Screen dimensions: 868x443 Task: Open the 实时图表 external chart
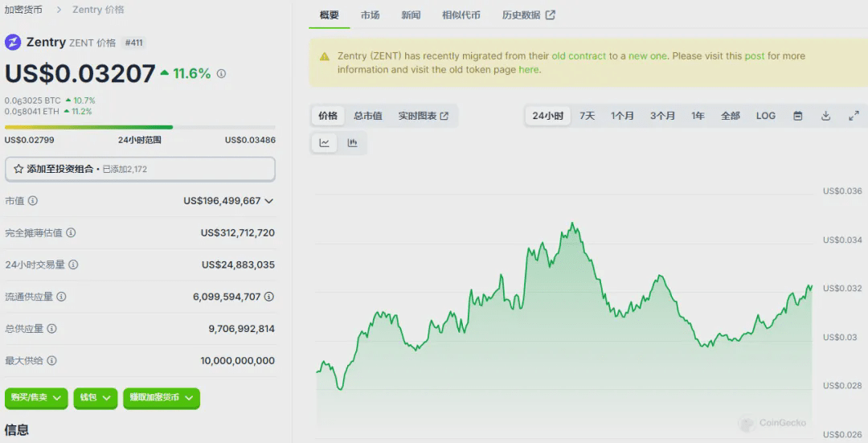(x=424, y=116)
